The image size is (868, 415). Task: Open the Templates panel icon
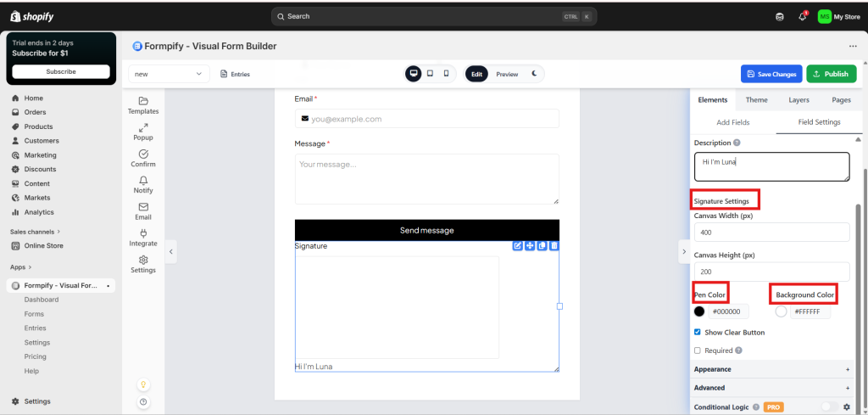tap(143, 104)
